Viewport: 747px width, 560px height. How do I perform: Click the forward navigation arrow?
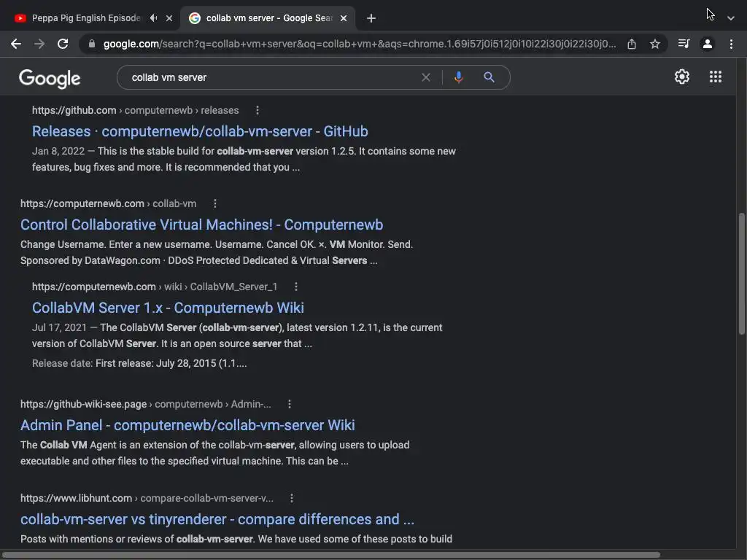tap(39, 44)
